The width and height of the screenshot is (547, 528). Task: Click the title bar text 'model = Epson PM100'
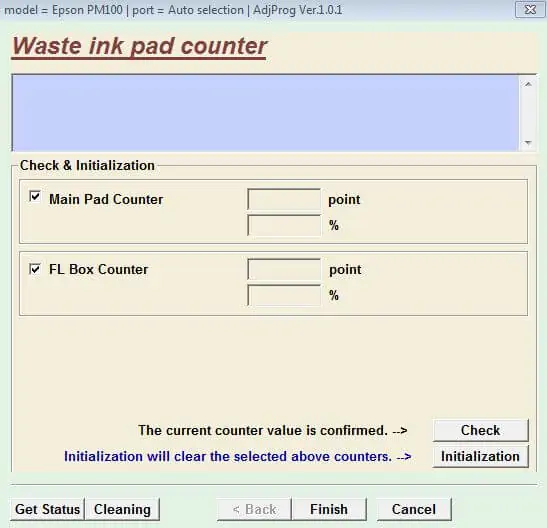pos(63,10)
